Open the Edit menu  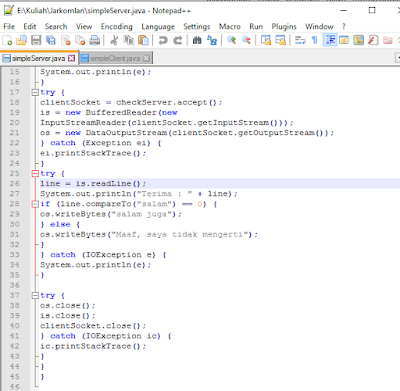(29, 26)
